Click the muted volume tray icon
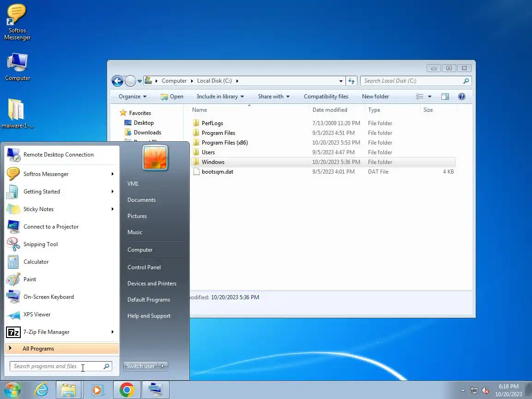 tap(485, 391)
